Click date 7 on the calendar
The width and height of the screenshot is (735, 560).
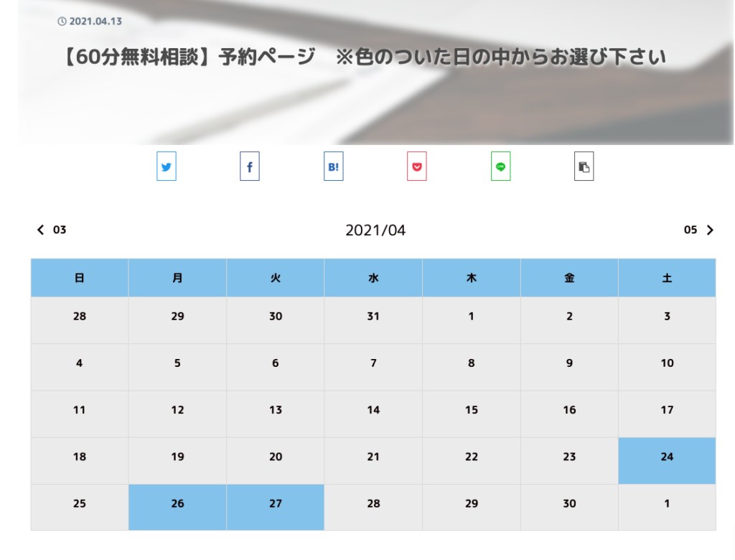point(373,368)
